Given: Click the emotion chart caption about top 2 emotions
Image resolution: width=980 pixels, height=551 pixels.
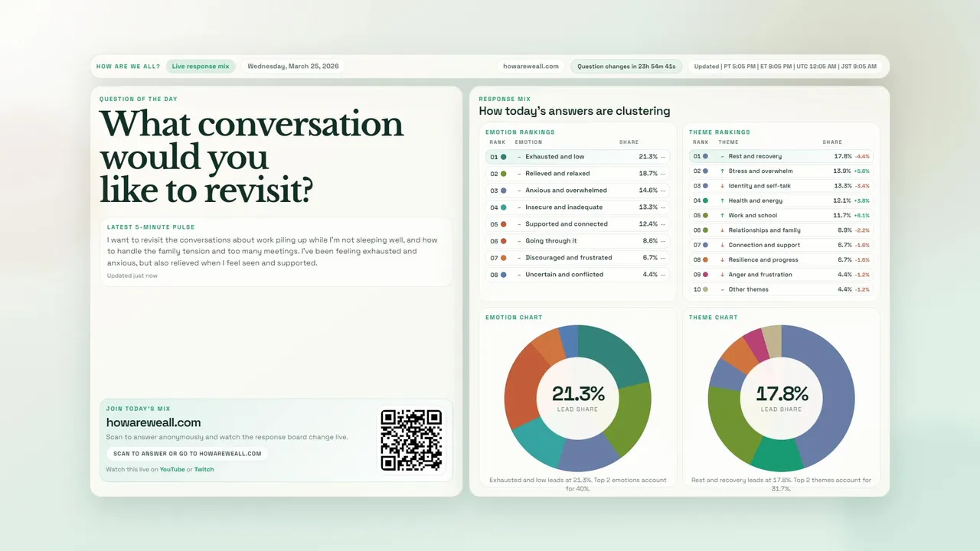Looking at the screenshot, I should pyautogui.click(x=578, y=484).
